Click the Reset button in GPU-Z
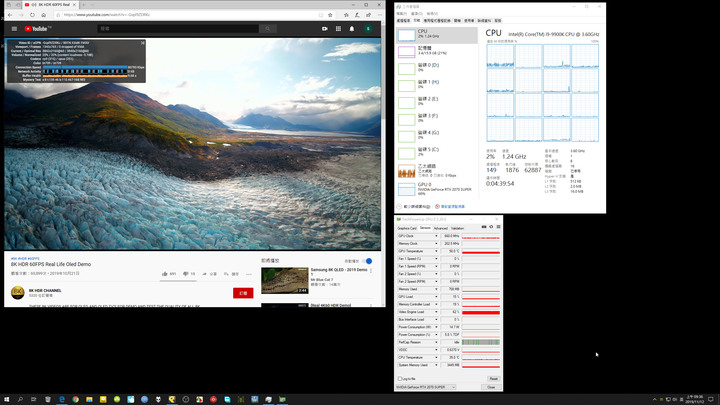This screenshot has height=405, width=720. tap(493, 379)
